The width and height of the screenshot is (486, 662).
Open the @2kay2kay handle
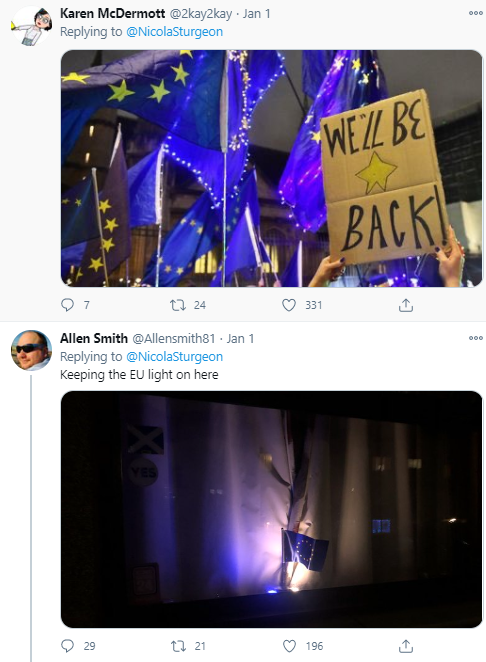pos(201,14)
